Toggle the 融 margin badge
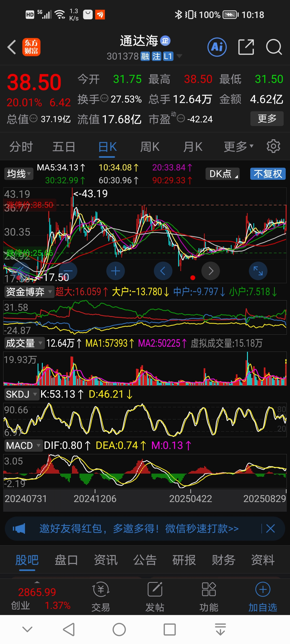The image size is (290, 644). point(145,56)
